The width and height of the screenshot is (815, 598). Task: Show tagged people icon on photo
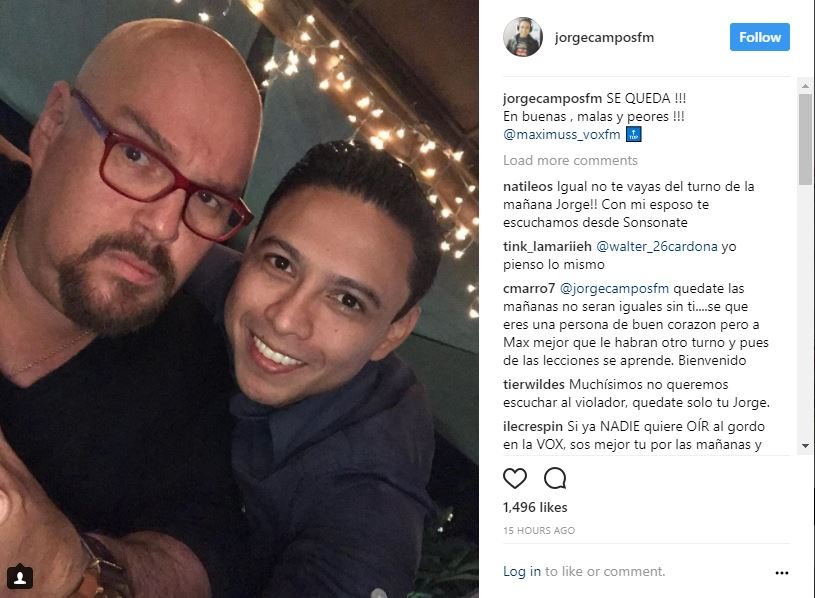tap(20, 577)
